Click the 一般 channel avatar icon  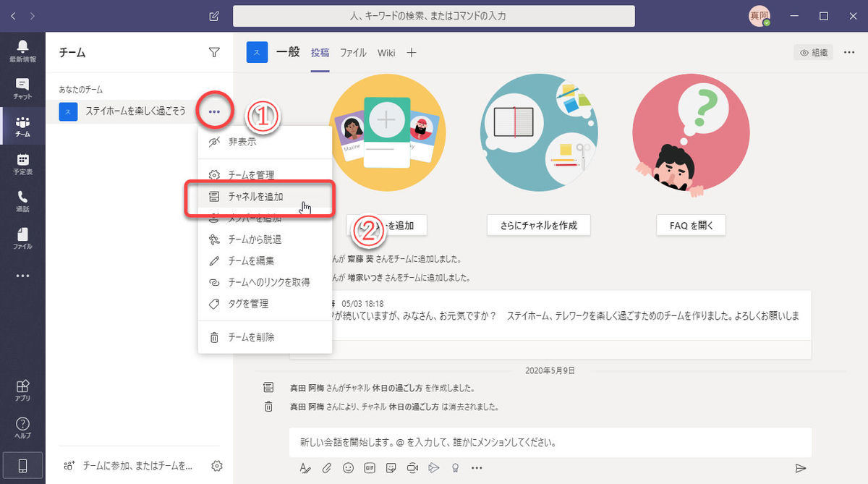pos(258,52)
